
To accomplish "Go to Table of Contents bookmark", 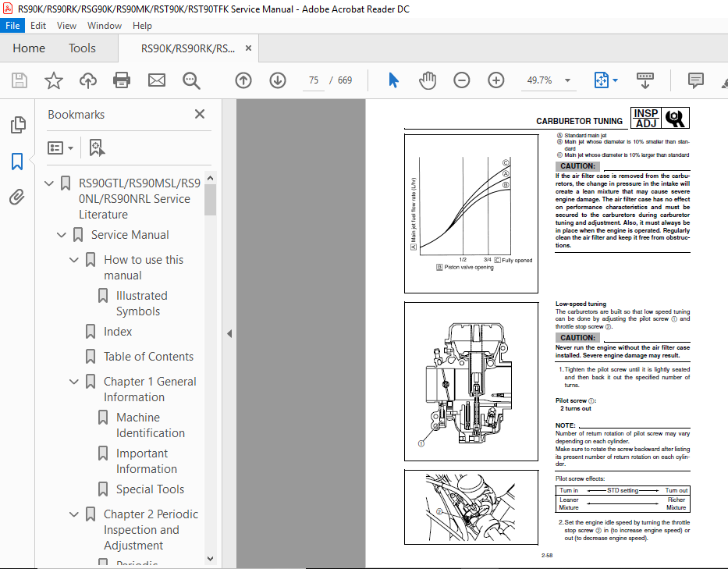I will [148, 357].
